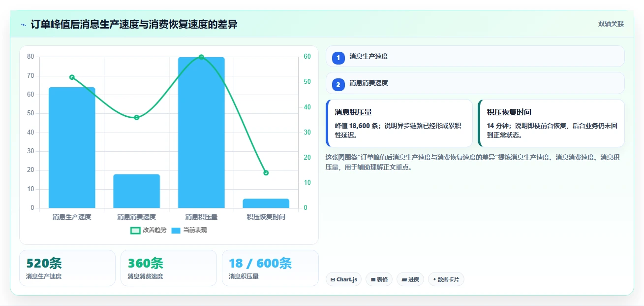Image resolution: width=644 pixels, height=306 pixels.
Task: Click the x-axis label 消息生产速度
Action: click(72, 217)
